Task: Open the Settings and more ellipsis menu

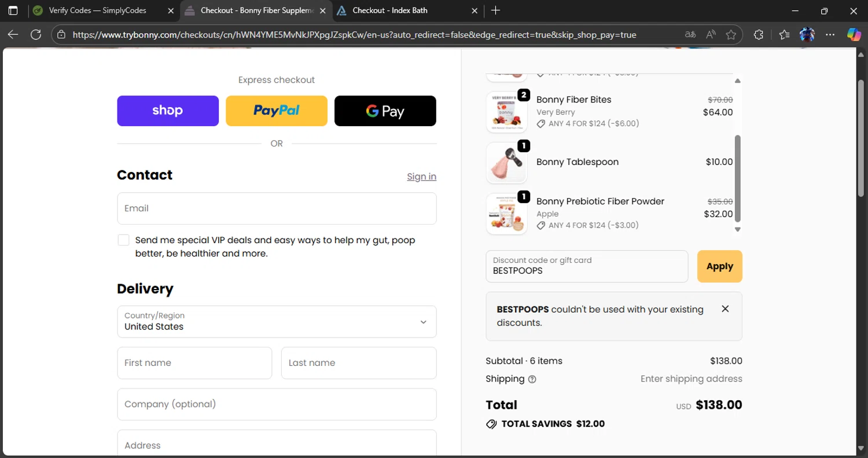Action: [830, 35]
